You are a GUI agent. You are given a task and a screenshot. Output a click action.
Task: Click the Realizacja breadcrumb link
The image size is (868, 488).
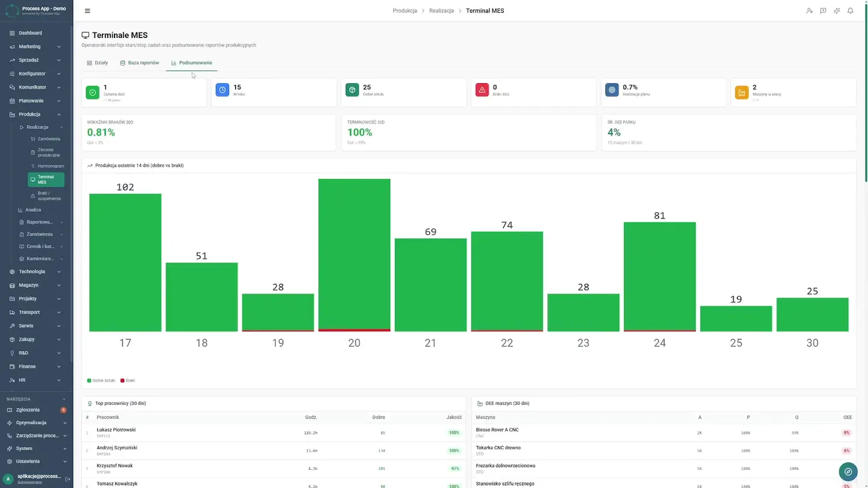tap(442, 11)
